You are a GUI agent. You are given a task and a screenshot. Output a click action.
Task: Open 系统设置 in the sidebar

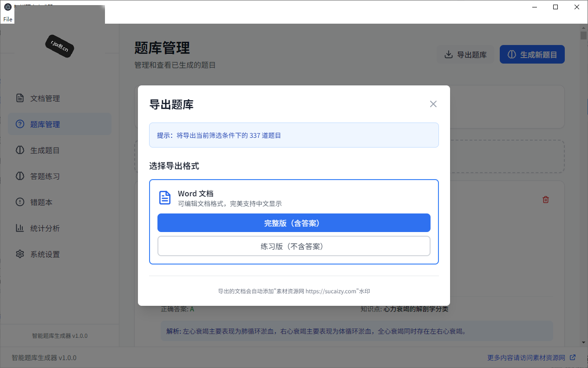pyautogui.click(x=59, y=254)
